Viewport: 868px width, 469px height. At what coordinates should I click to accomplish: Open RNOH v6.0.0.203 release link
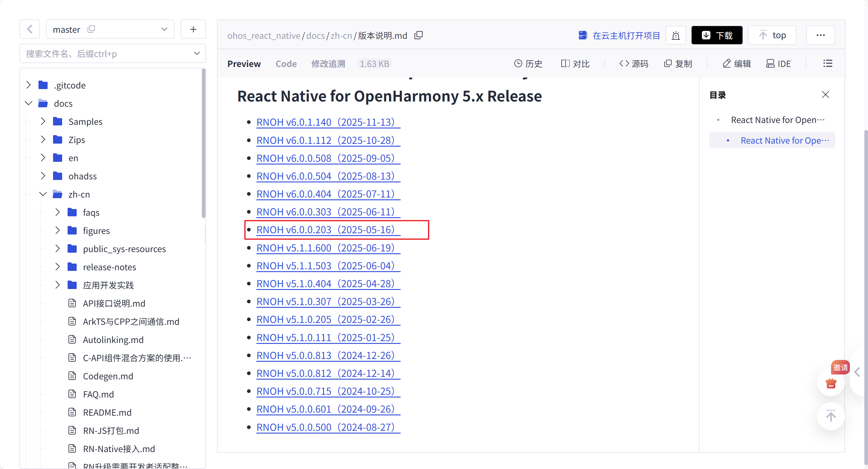[x=325, y=230]
